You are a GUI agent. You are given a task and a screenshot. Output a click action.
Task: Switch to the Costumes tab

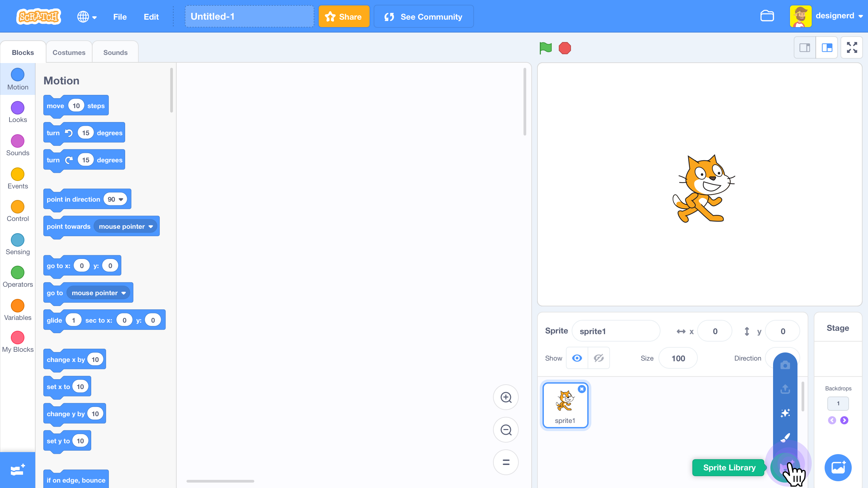68,53
